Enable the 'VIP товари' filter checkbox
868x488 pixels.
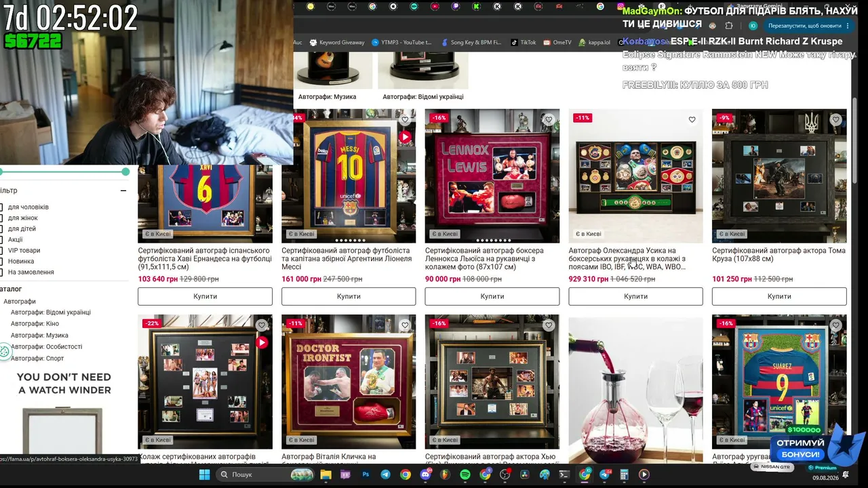[1, 250]
